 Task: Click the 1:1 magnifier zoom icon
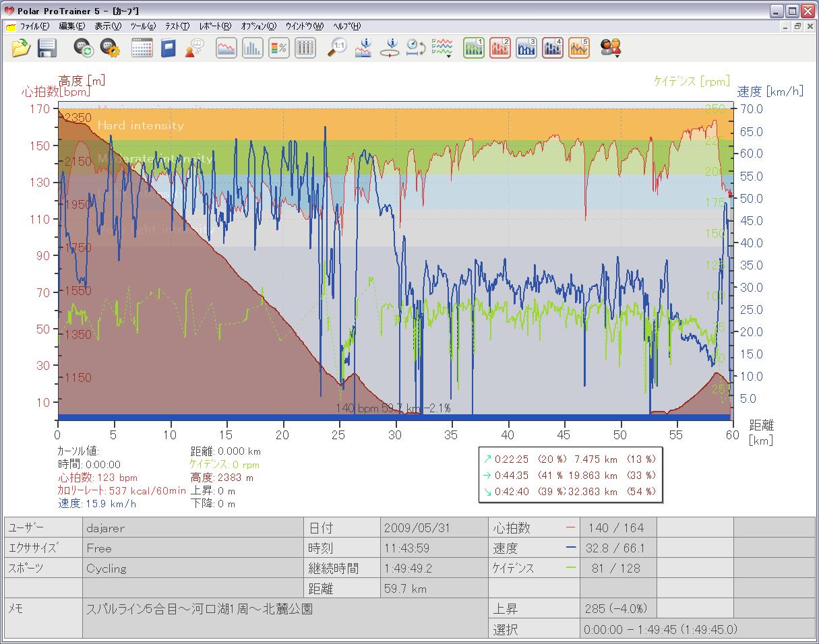point(337,48)
